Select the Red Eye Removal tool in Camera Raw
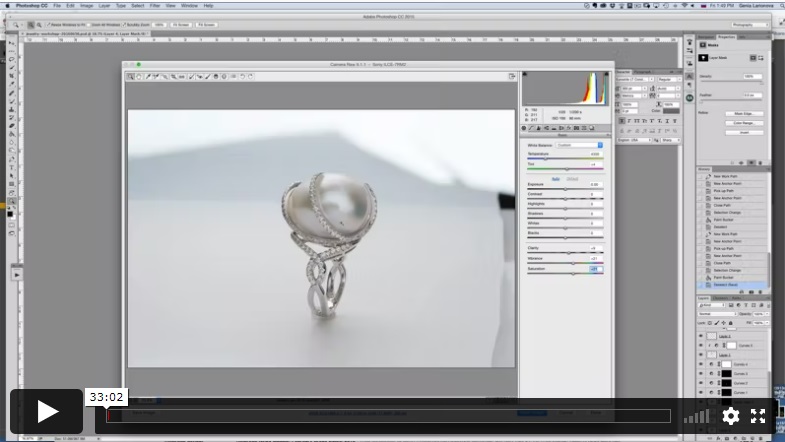Viewport: 785px width, 442px height. click(x=200, y=77)
